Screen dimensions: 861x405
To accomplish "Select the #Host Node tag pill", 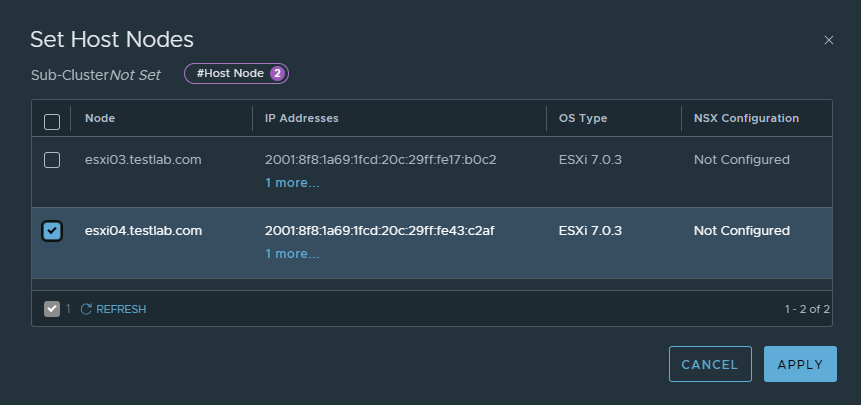I will 229,73.
